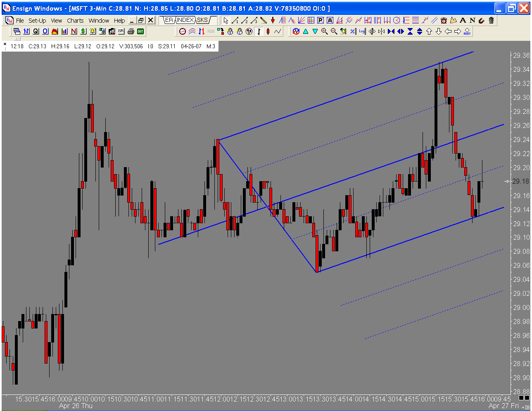Open the Window menu
The width and height of the screenshot is (532, 411).
click(99, 20)
